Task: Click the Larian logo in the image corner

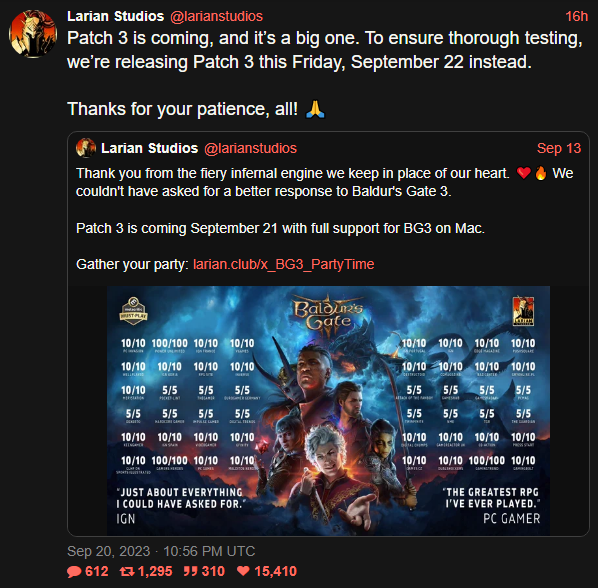Action: pos(523,311)
